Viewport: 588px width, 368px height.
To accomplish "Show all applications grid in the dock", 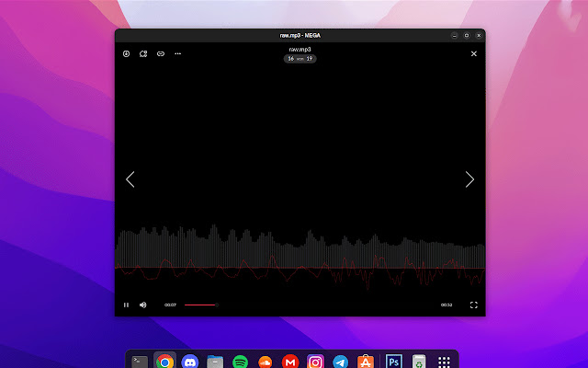I will click(x=444, y=362).
